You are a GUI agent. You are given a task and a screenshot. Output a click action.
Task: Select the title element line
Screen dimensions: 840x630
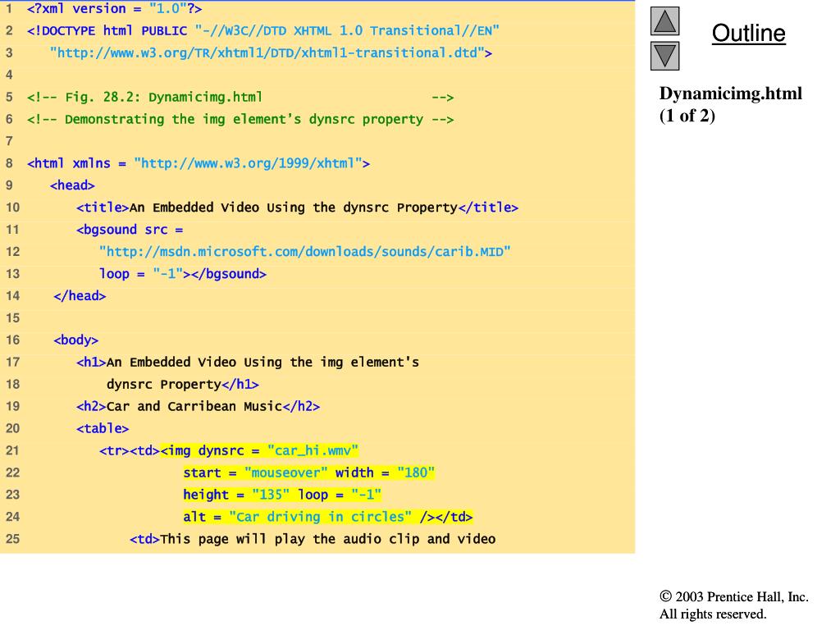click(x=297, y=208)
